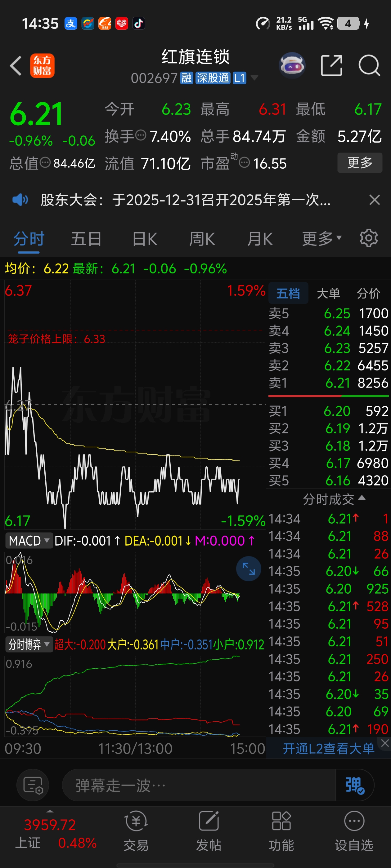Screen dimensions: 391x868
Task: Open the robot AI assistant avatar
Action: (292, 65)
